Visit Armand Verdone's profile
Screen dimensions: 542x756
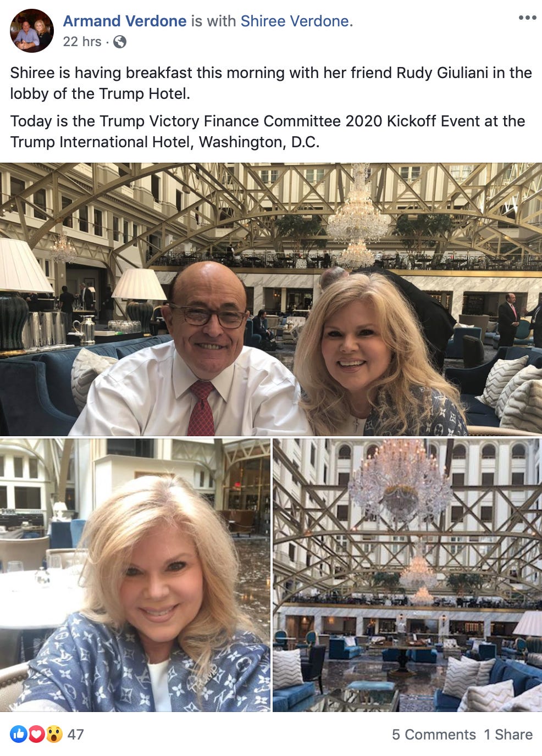[125, 21]
